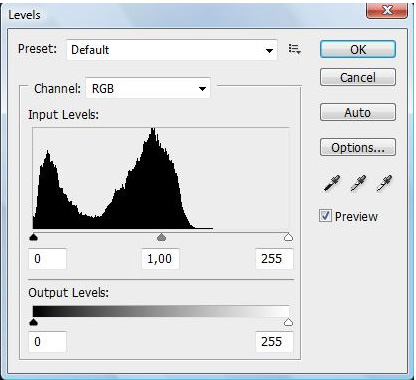Open the preset options menu icon
Viewport: 416px width, 380px height.
pos(295,49)
